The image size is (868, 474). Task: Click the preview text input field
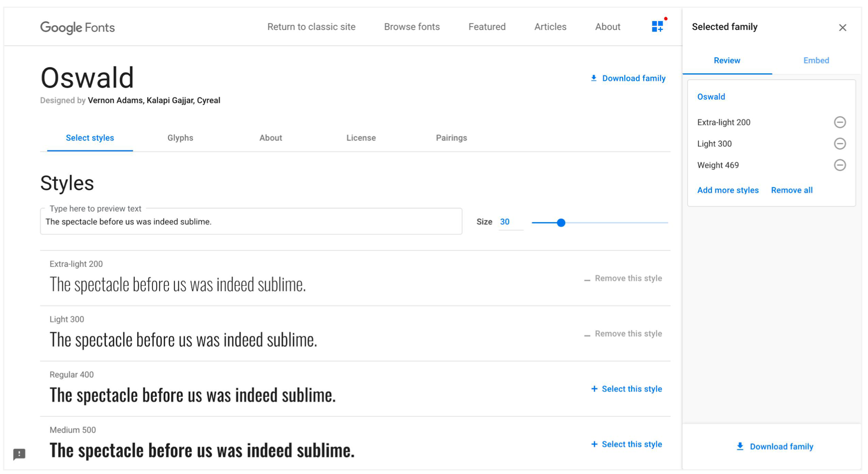[x=251, y=222]
